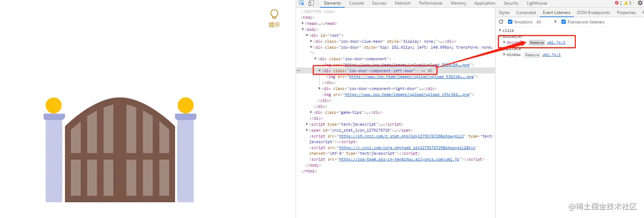Expand the cnzz_stat_icon span node
This screenshot has height=218, width=644.
click(307, 130)
